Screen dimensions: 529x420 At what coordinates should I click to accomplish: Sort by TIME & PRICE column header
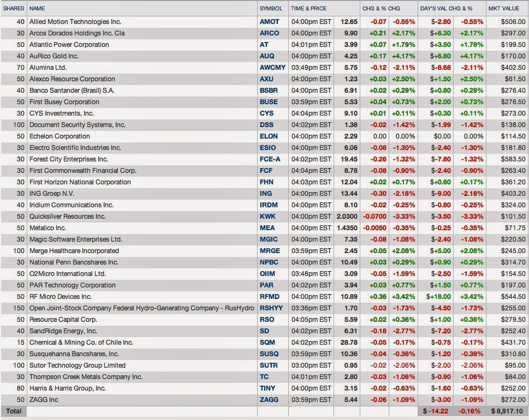[308, 8]
